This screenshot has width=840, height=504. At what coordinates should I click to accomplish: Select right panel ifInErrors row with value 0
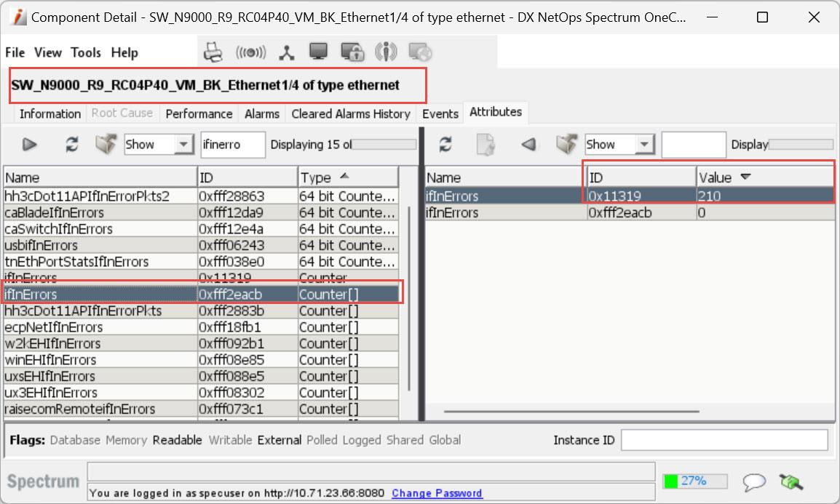(x=630, y=212)
